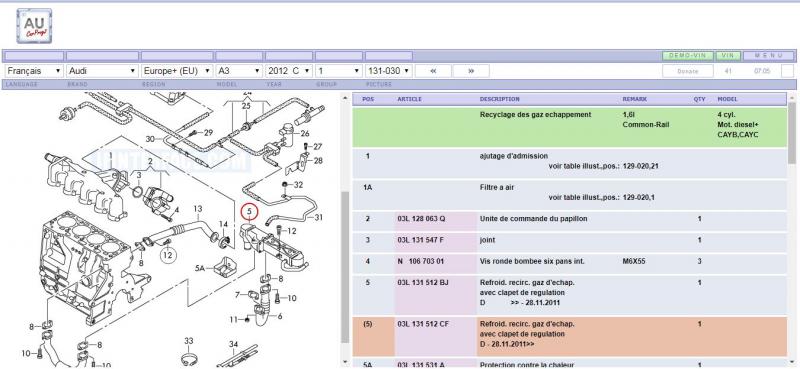Open the 2012 C year dropdown

289,71
